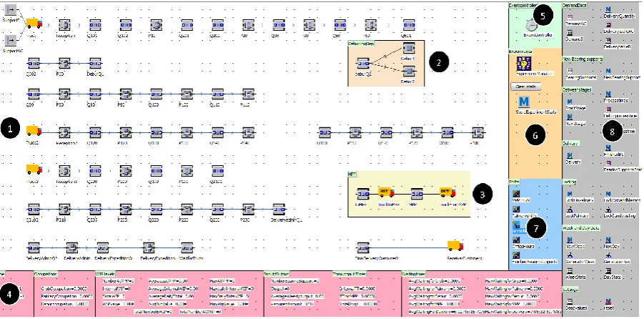The width and height of the screenshot is (644, 319).
Task: Open the OfficeHours shift calendar
Action: click(x=516, y=240)
